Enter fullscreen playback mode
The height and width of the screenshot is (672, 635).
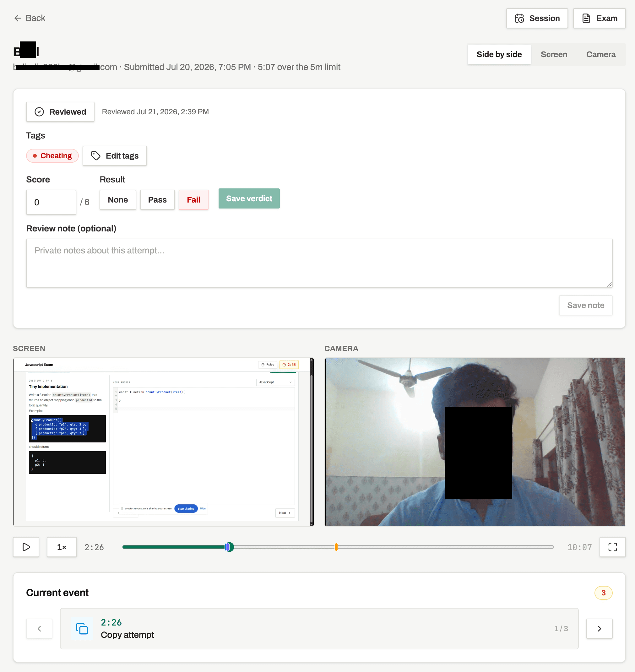612,547
